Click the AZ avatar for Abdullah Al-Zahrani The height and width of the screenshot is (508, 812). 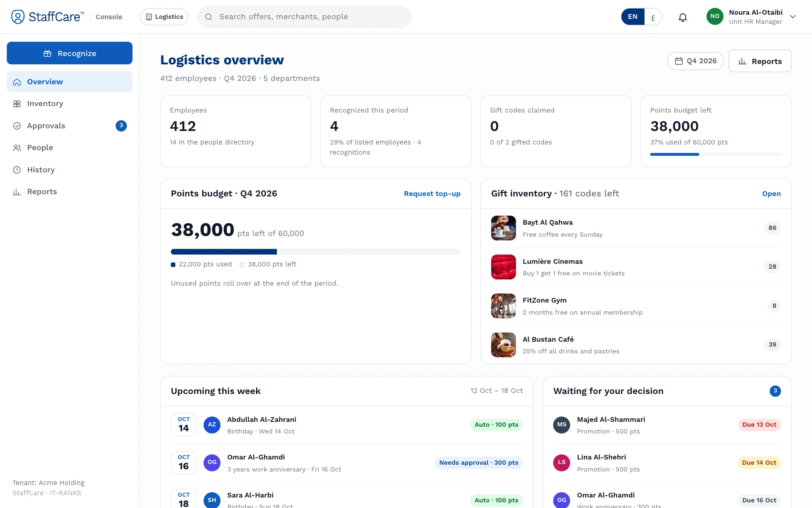pos(212,424)
